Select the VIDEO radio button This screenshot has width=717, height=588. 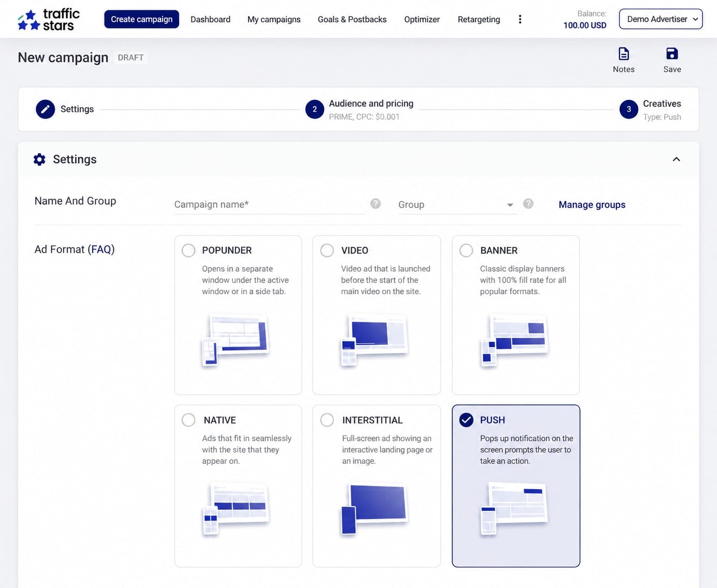(x=327, y=251)
